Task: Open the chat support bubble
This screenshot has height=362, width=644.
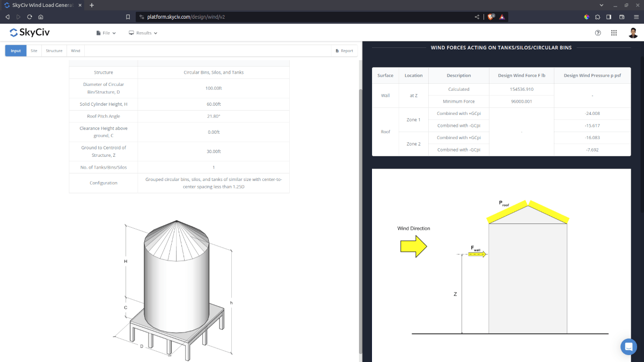Action: (628, 346)
